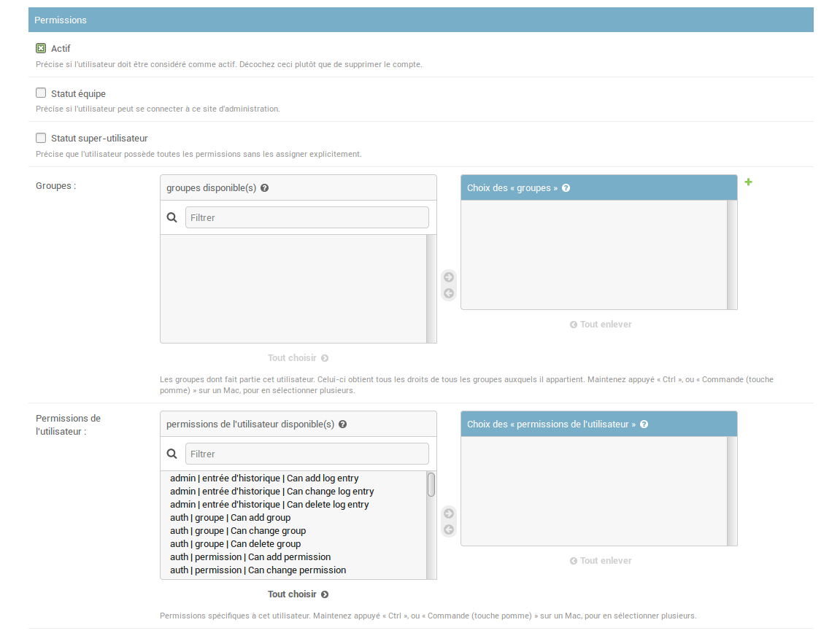Select 'auth | groupe | Can delete group'
840x636 pixels.
[293, 544]
